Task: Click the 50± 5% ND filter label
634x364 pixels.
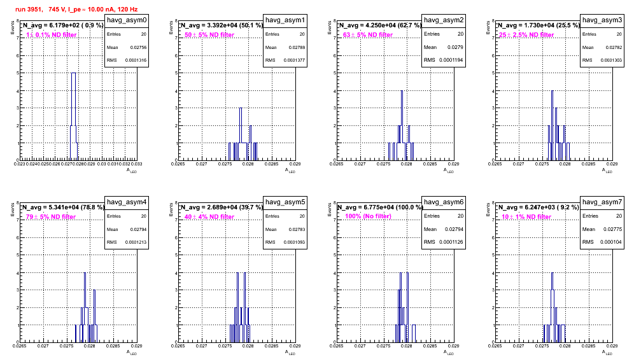Action: [x=209, y=35]
